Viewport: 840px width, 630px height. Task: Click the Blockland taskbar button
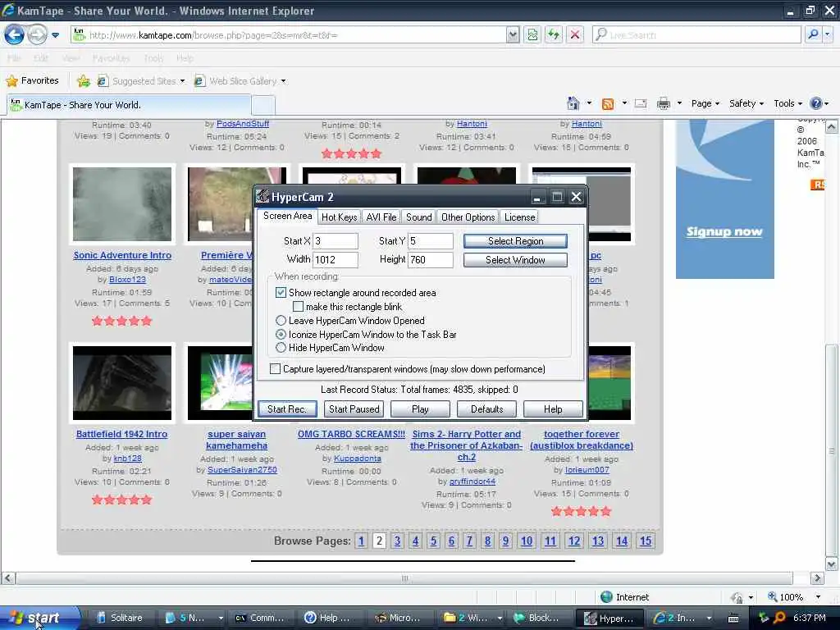538,618
